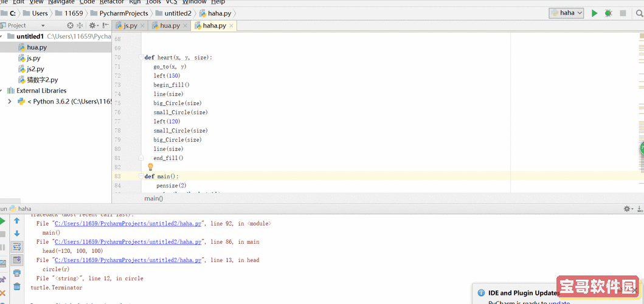Toggle soft-wrap in Run console
Screen dimensions: 644x304
[x=17, y=247]
